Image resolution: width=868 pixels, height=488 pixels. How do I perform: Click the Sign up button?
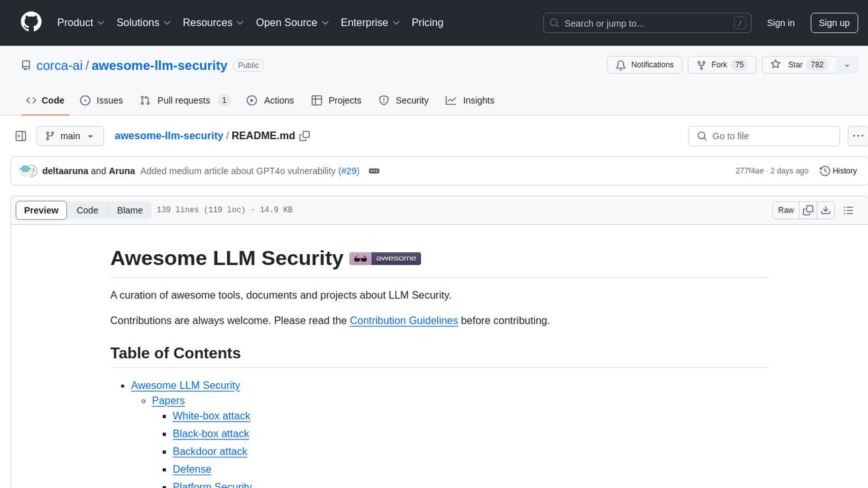pyautogui.click(x=834, y=23)
